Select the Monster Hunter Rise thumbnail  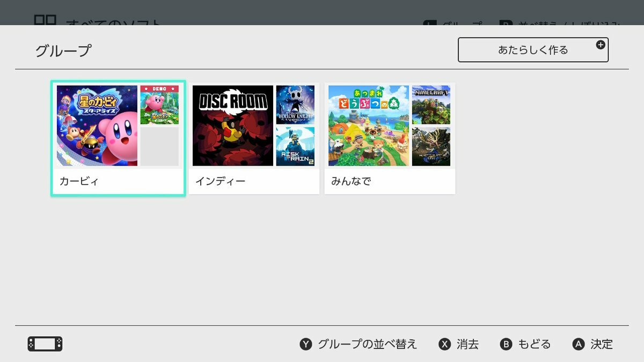pyautogui.click(x=431, y=146)
